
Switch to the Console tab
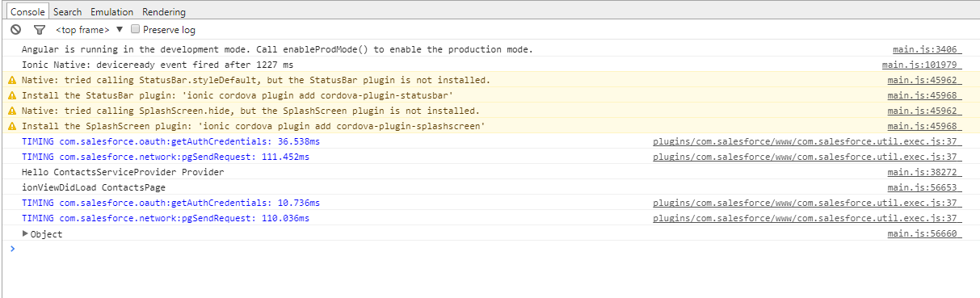27,11
